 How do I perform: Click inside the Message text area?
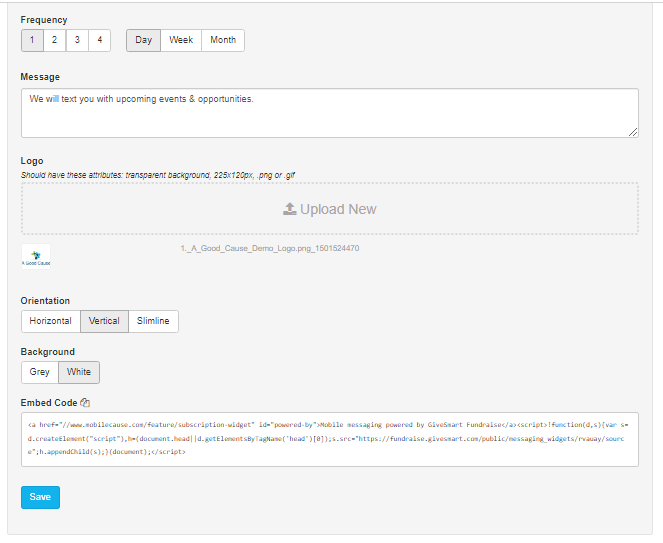330,113
